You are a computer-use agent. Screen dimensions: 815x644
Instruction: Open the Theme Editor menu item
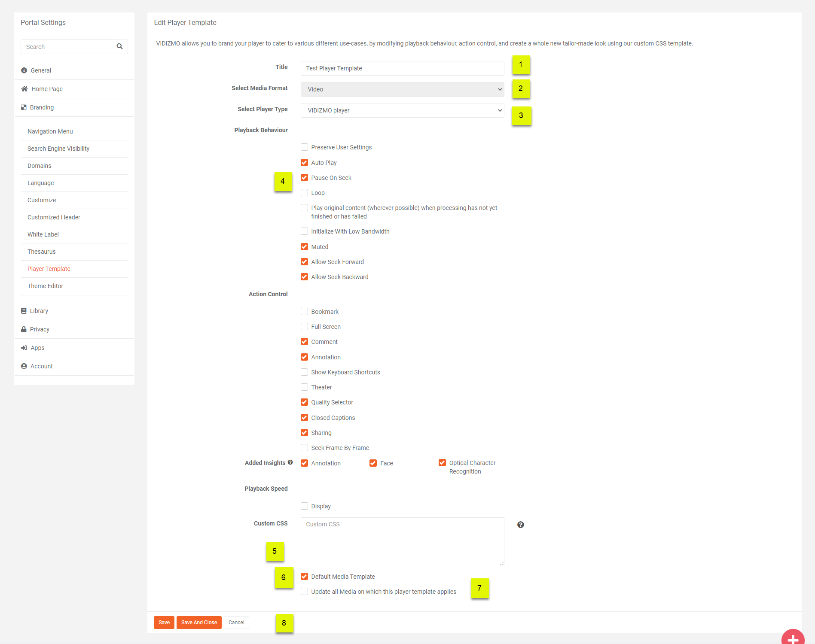click(x=45, y=286)
